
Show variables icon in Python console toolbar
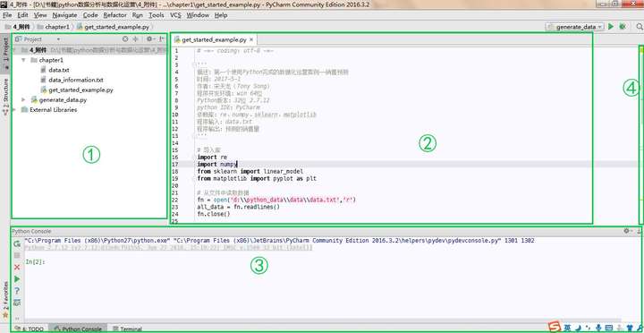tap(17, 303)
